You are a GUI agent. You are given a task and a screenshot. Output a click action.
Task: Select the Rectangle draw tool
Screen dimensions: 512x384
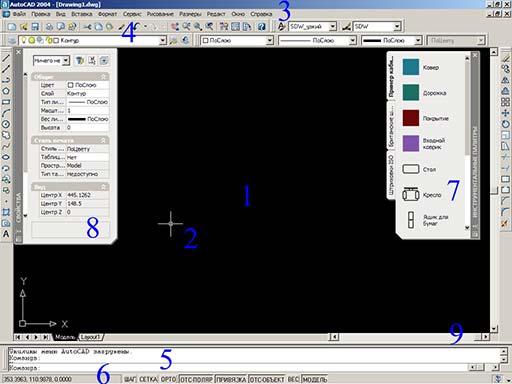6,102
